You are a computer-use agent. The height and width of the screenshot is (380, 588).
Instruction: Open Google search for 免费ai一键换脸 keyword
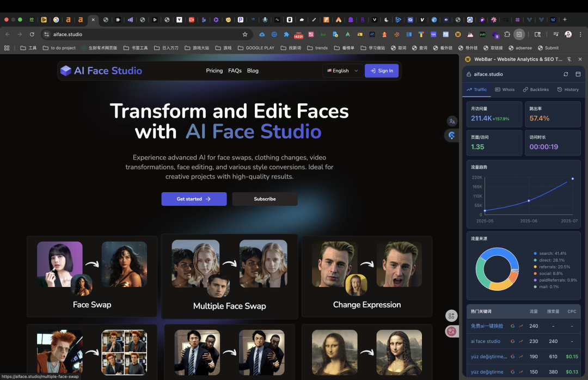(513, 326)
